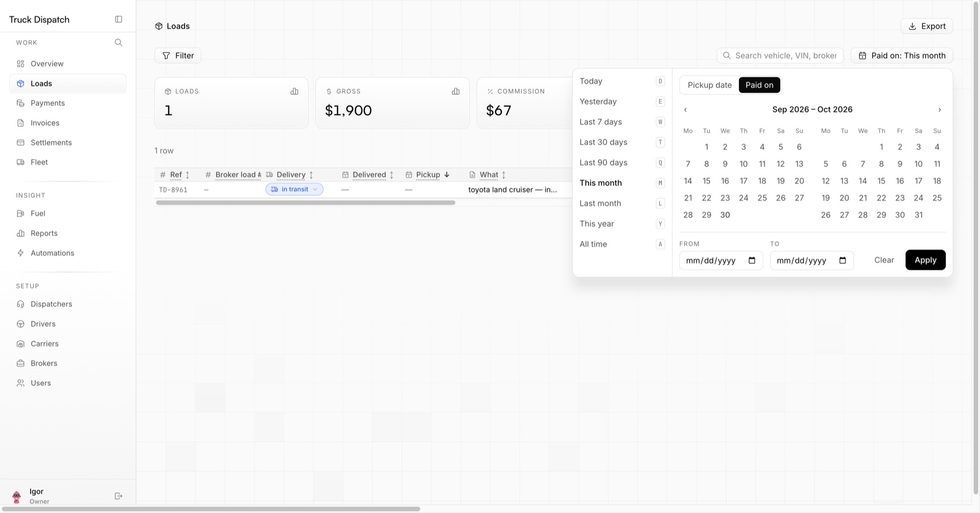Click the Drivers steering wheel icon

point(21,324)
